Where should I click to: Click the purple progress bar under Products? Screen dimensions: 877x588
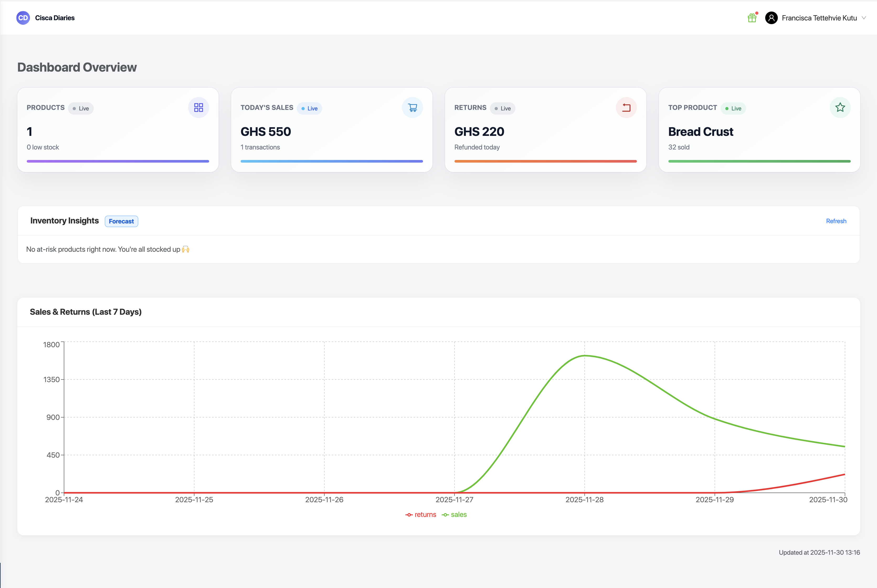click(x=118, y=161)
